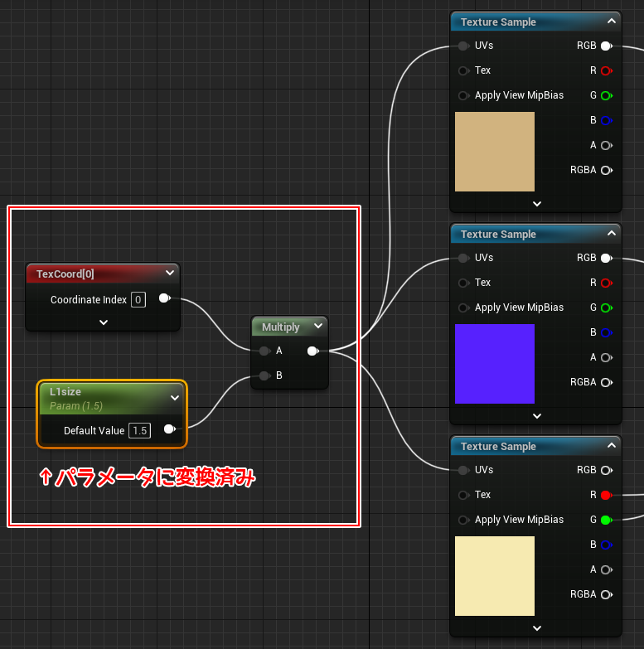Click the Multiply node's output pin
644x649 pixels.
pos(312,351)
